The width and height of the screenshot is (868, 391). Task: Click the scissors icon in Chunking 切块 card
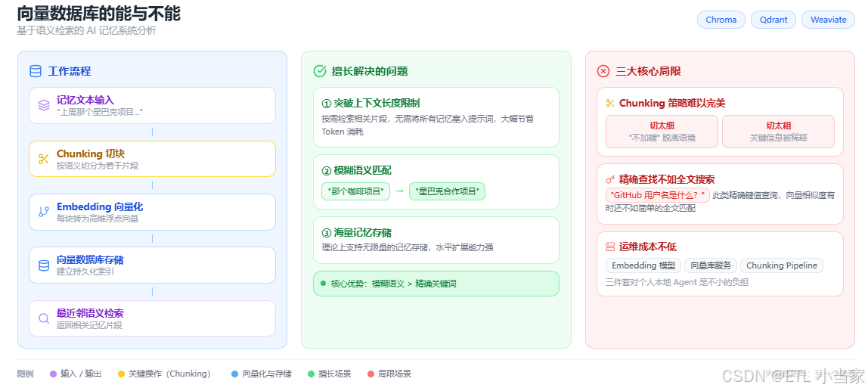pos(44,159)
